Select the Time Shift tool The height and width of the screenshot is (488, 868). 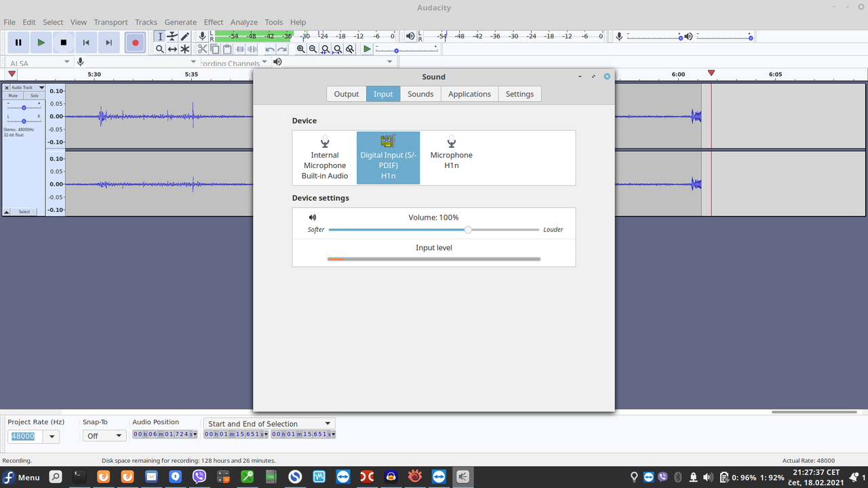172,49
